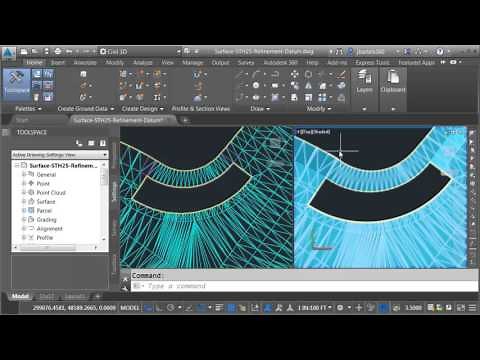
Task: Switch to the Survey ribbon tab
Action: pyautogui.click(x=246, y=62)
